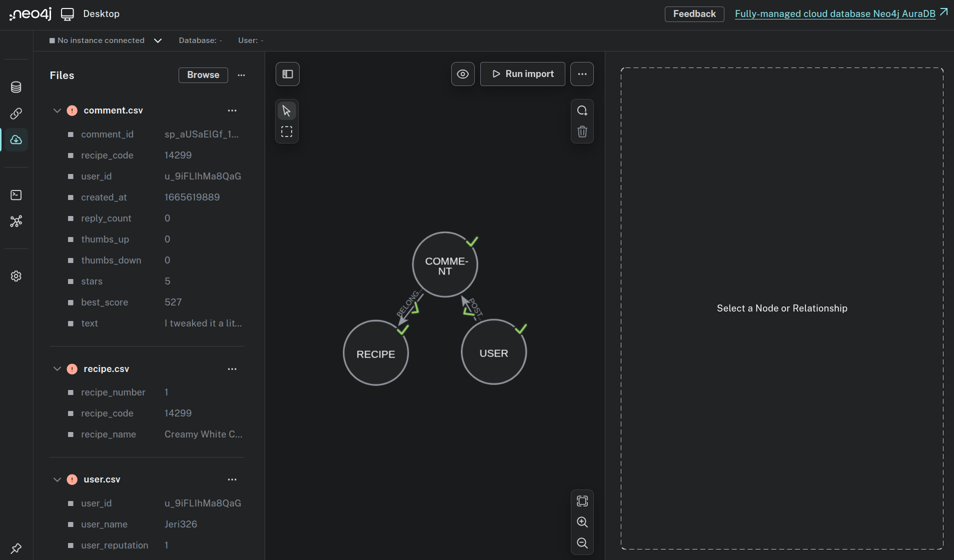Toggle the import preview eye icon
The width and height of the screenshot is (954, 560).
click(462, 73)
